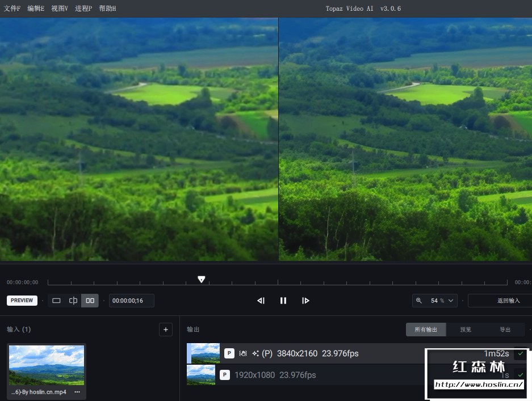The height and width of the screenshot is (401, 532).
Task: Click the upscale icon beside the 4K output
Action: point(255,353)
